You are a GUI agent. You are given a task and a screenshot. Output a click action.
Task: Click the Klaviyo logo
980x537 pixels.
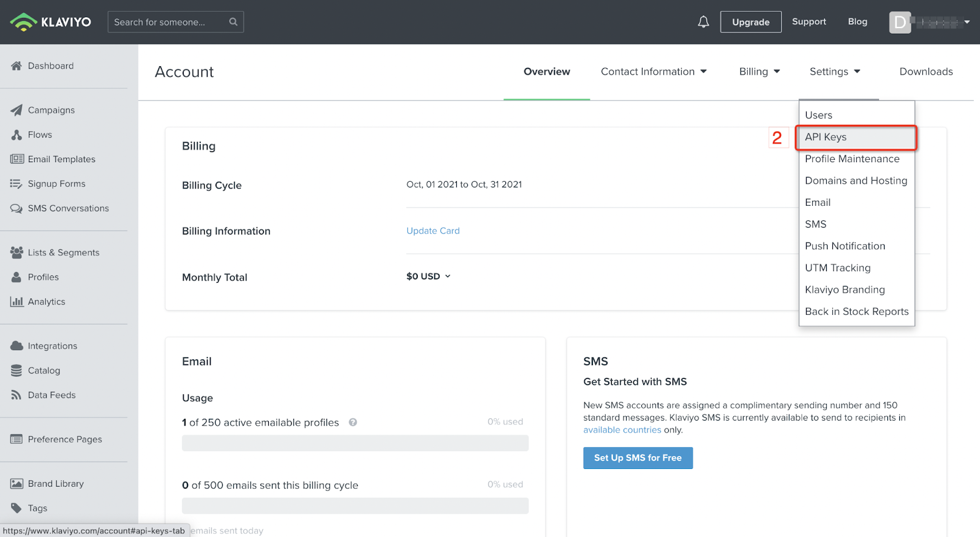(x=50, y=22)
